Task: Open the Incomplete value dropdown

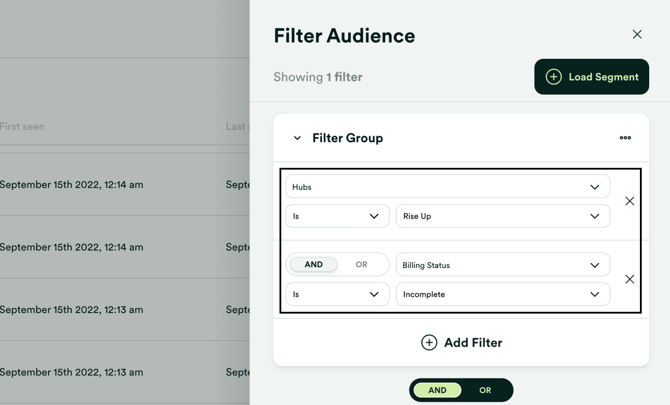Action: coord(502,294)
